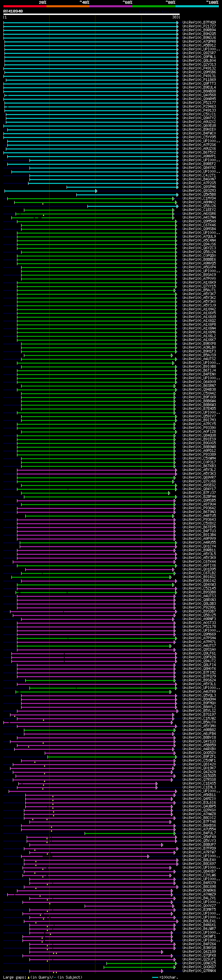Select label UniRef100_B4L2V1
This screenshot has height=980, width=222.
coord(199,898)
